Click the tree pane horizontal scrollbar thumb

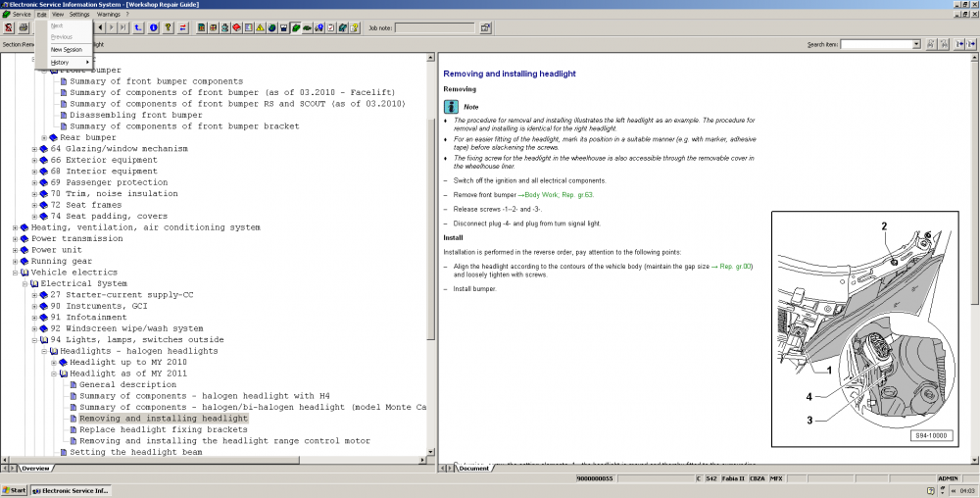[x=160, y=461]
